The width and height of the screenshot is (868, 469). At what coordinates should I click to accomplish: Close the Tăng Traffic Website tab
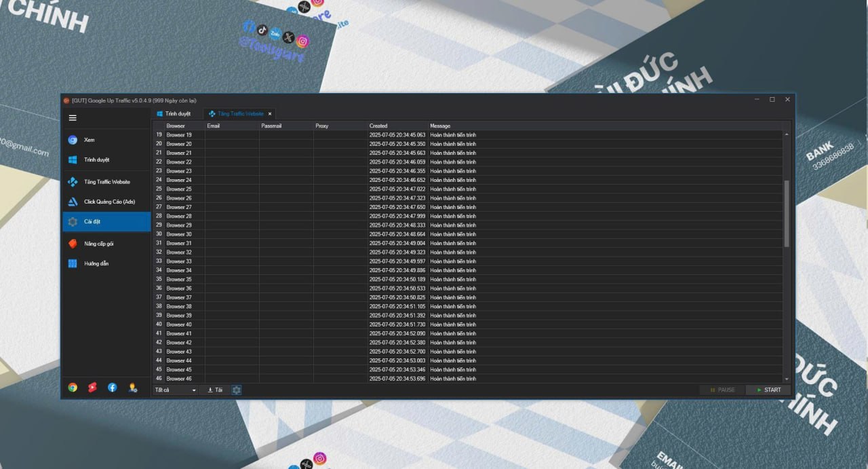[x=270, y=114]
